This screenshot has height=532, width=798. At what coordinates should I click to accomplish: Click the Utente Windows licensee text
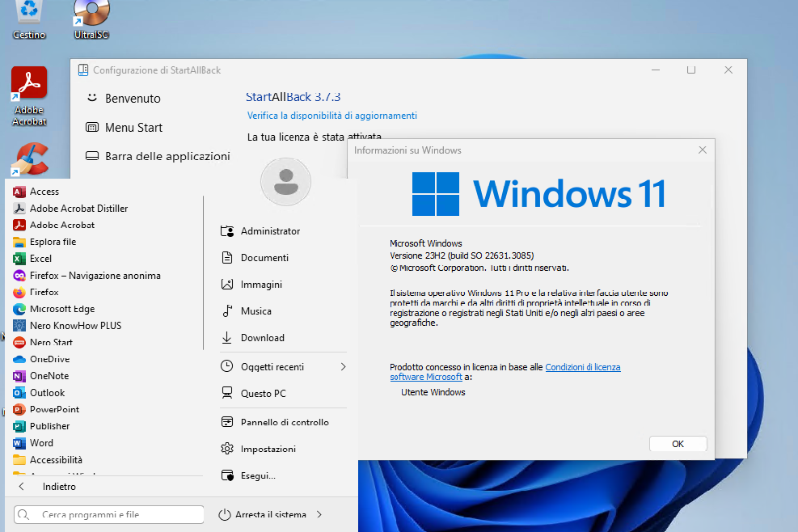click(x=433, y=392)
